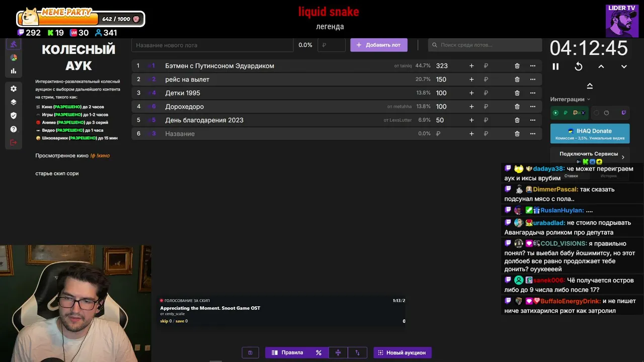Open more options for "День благодарения 2023"
Viewport: 644px width, 362px height.
(x=532, y=120)
